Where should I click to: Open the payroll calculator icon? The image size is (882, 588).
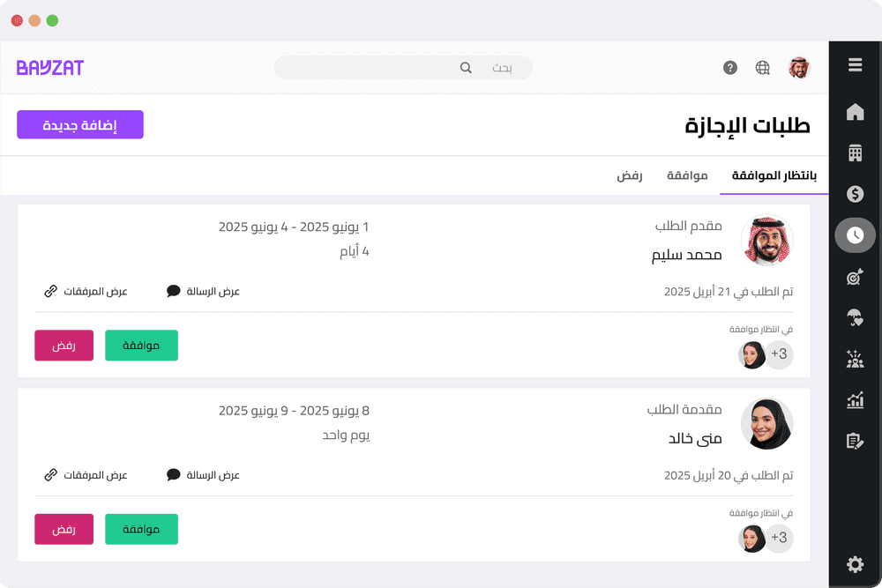point(855,153)
